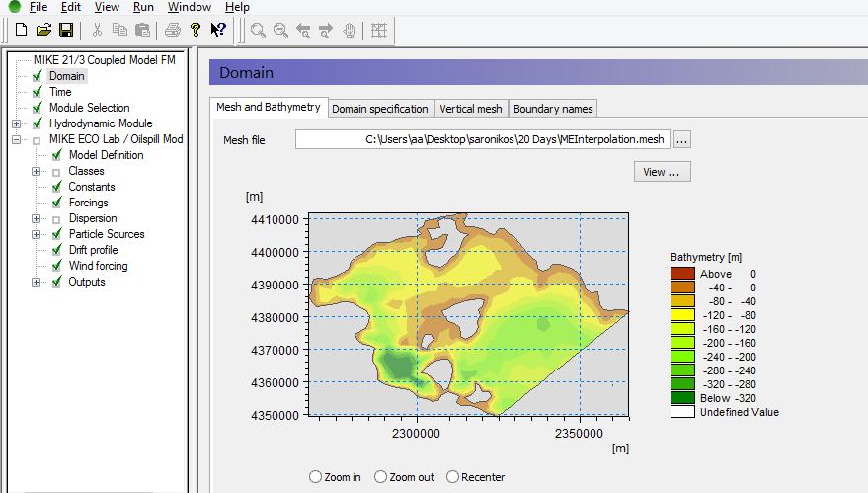Click Module Selection checkmark icon

(38, 108)
